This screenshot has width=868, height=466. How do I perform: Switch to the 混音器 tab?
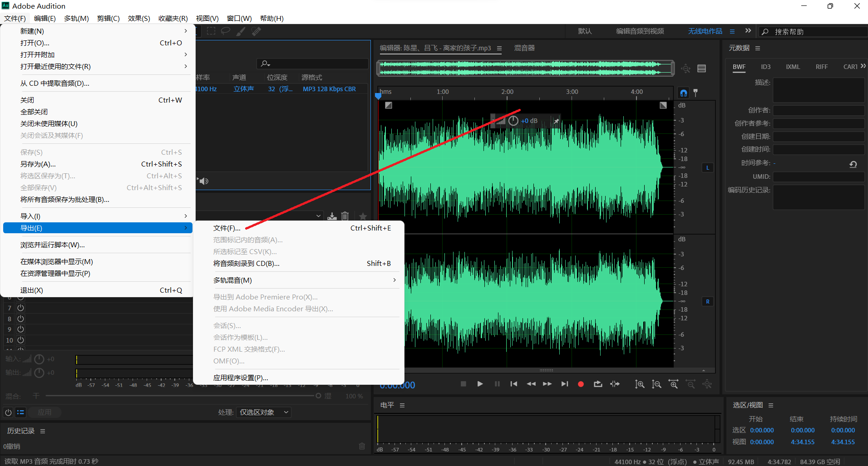pos(524,48)
